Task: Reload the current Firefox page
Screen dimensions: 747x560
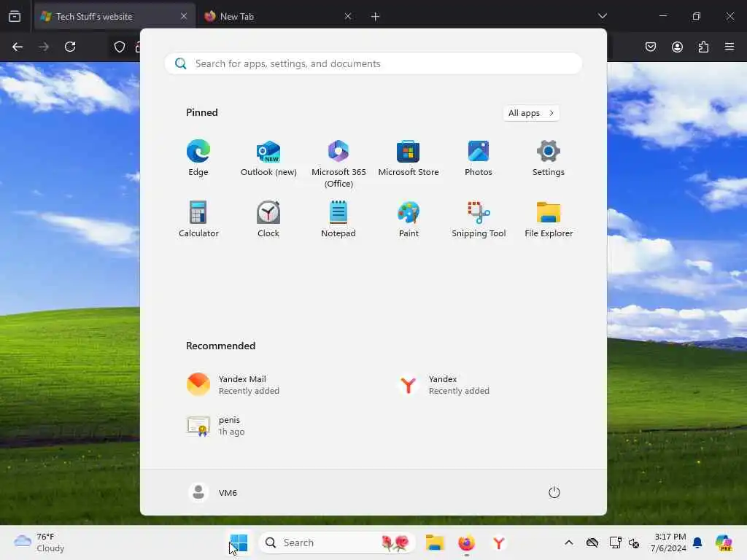Action: pos(70,47)
